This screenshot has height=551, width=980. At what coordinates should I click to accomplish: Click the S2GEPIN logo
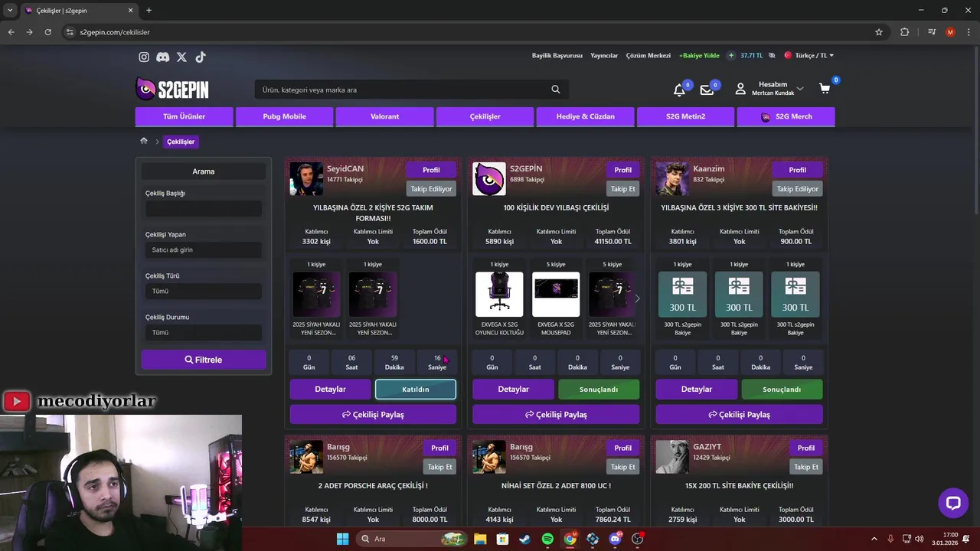point(172,89)
